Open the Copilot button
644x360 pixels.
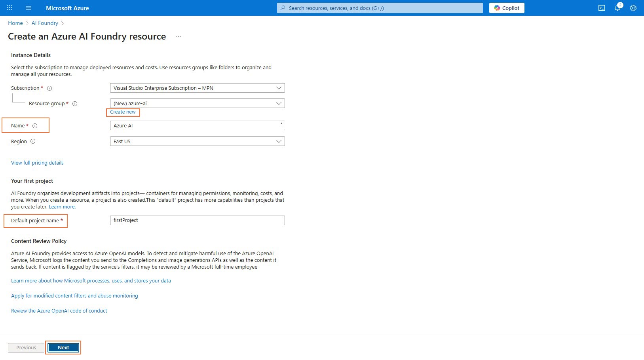pyautogui.click(x=506, y=8)
